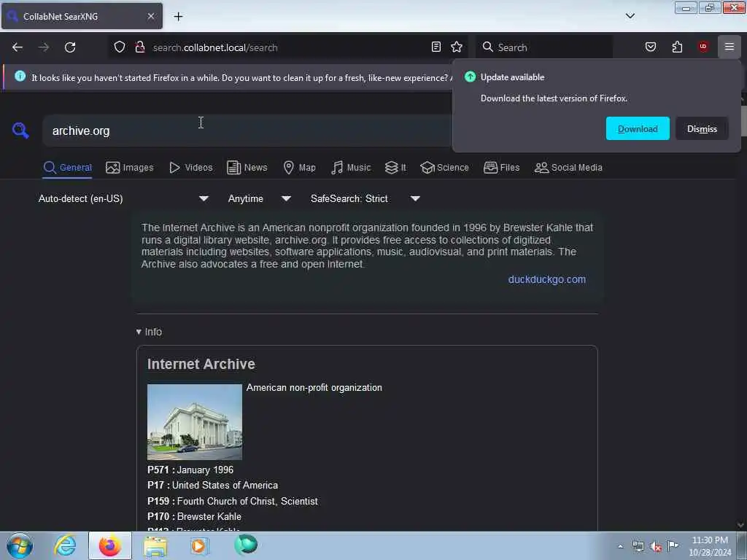Switch to It search category

click(395, 168)
